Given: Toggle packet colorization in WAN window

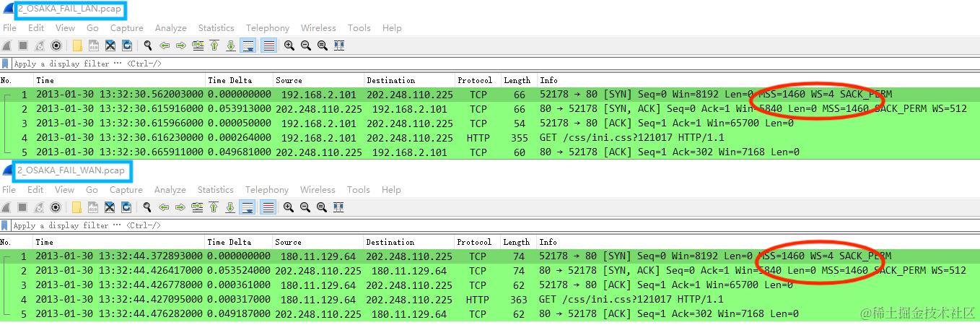Looking at the screenshot, I should pos(268,207).
